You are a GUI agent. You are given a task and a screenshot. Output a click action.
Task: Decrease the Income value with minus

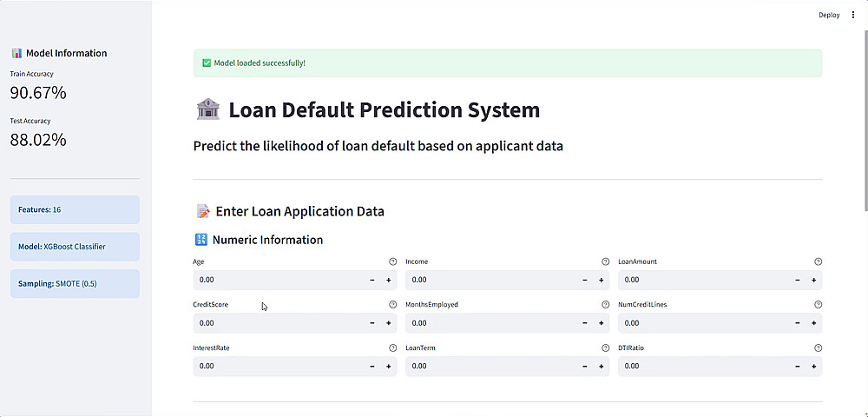(585, 280)
